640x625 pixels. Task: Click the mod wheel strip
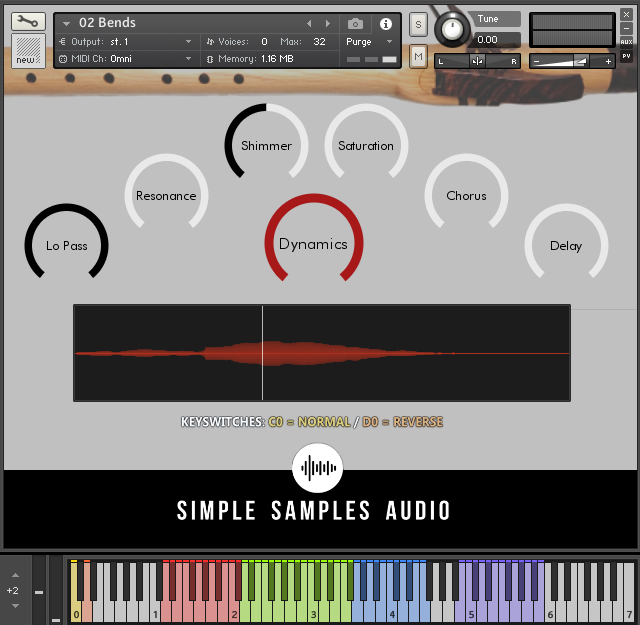coord(56,590)
